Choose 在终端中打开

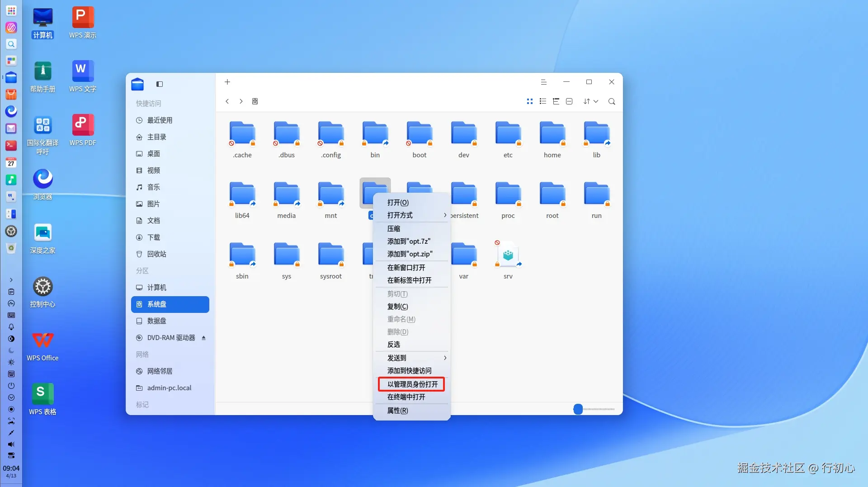click(412, 397)
